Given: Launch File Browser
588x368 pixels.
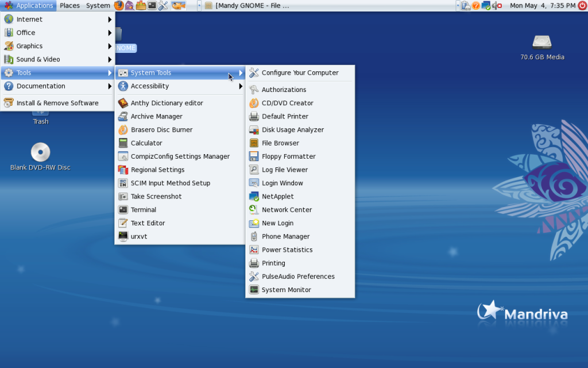Looking at the screenshot, I should 300,143.
